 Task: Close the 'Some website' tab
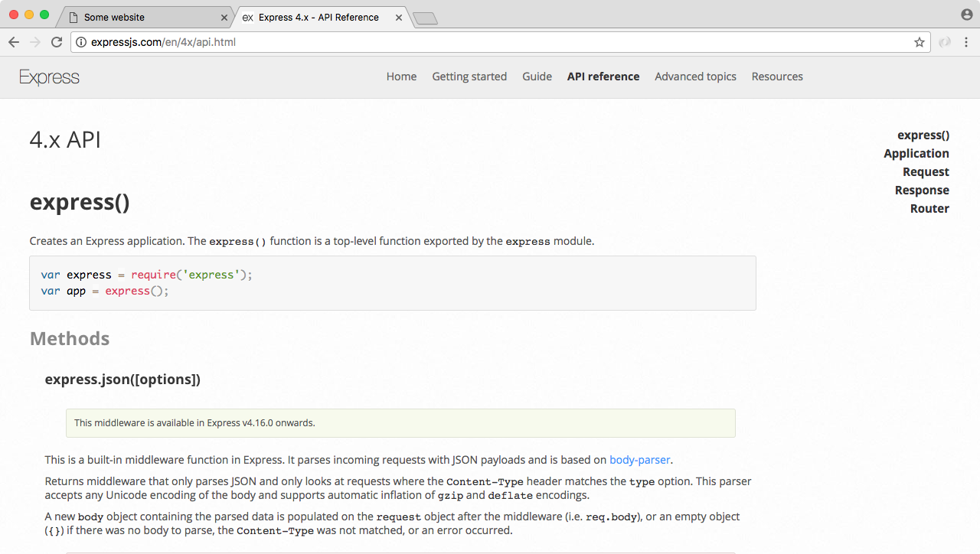tap(224, 18)
